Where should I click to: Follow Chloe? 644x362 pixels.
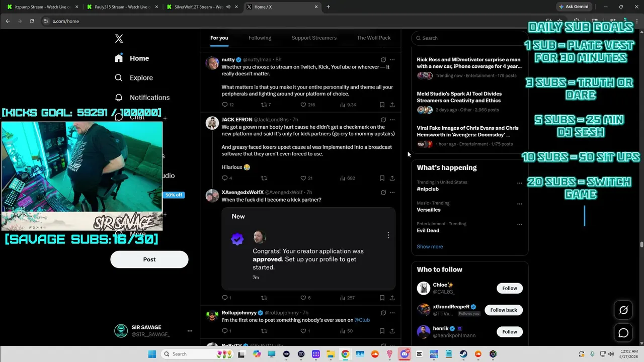[x=510, y=288]
